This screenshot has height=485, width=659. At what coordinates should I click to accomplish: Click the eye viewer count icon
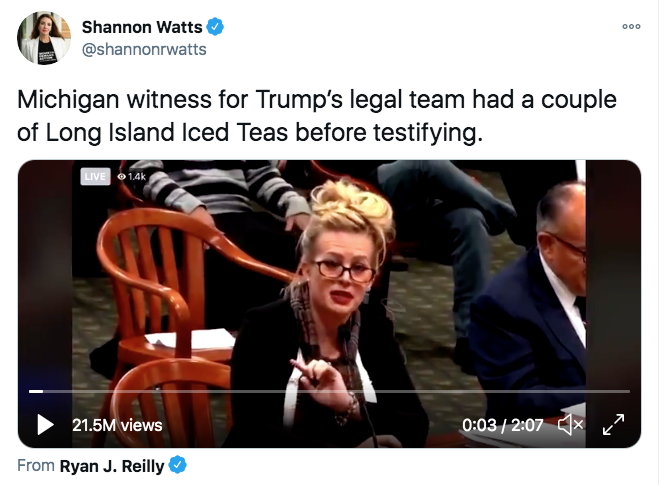[121, 177]
